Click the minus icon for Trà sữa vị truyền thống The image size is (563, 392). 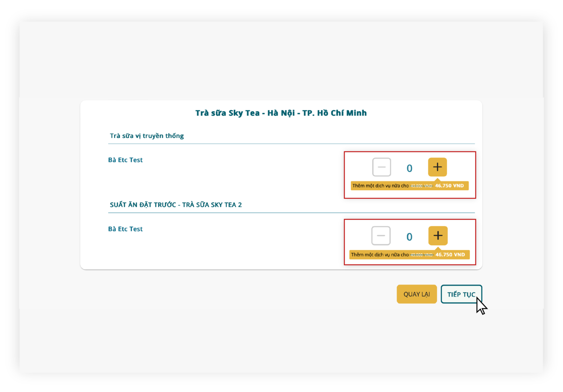(x=381, y=167)
